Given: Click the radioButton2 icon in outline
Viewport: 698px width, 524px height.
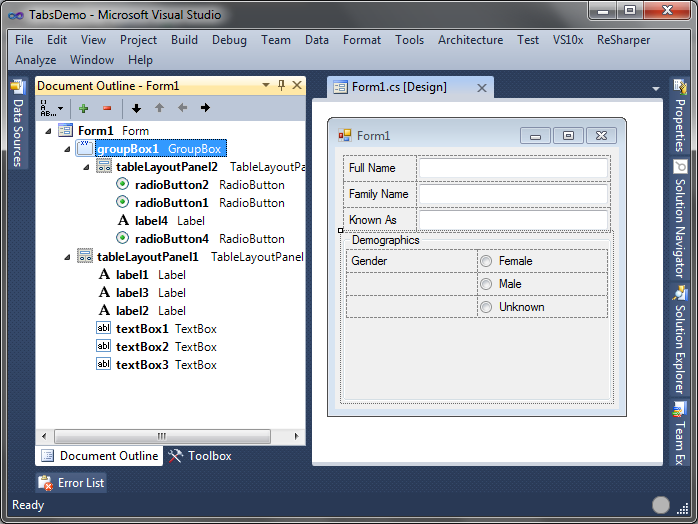Looking at the screenshot, I should pyautogui.click(x=122, y=184).
